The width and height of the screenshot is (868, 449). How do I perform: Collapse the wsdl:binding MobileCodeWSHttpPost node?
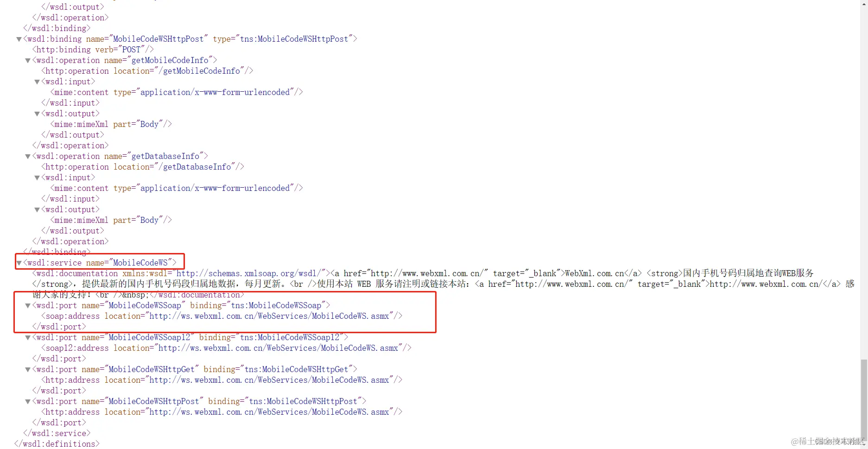pyautogui.click(x=19, y=39)
